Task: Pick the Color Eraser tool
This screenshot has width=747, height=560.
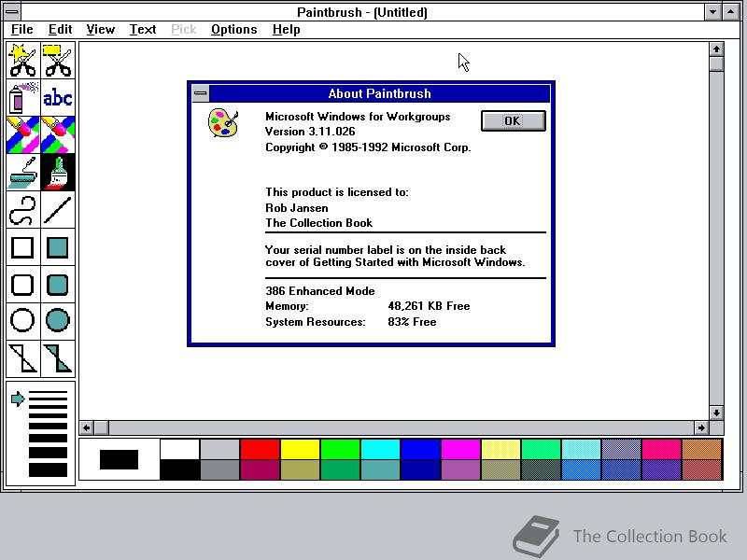Action: [22, 134]
